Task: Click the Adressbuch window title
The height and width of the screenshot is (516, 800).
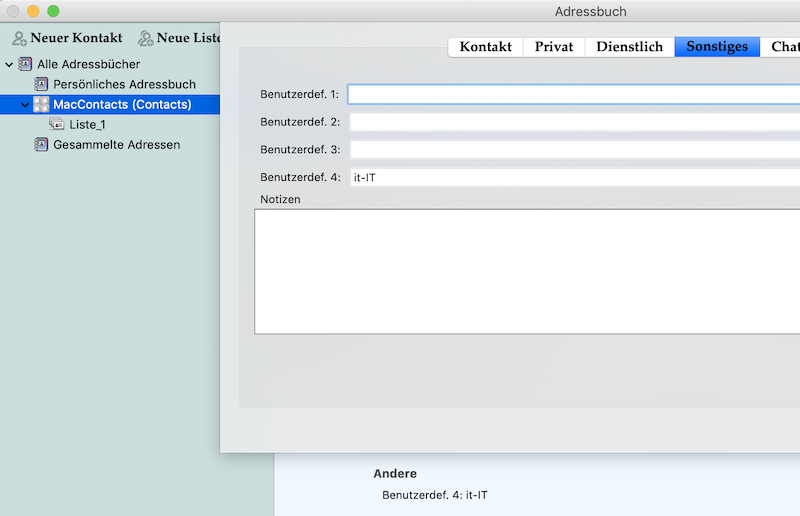Action: tap(590, 11)
